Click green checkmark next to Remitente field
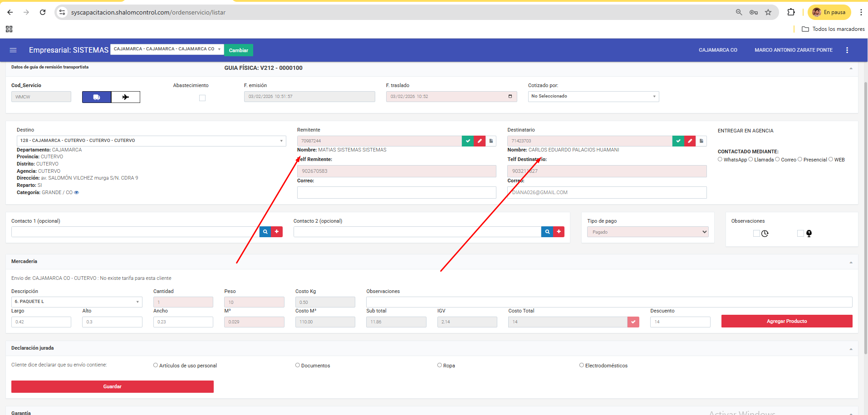Image resolution: width=868 pixels, height=415 pixels. click(x=468, y=141)
